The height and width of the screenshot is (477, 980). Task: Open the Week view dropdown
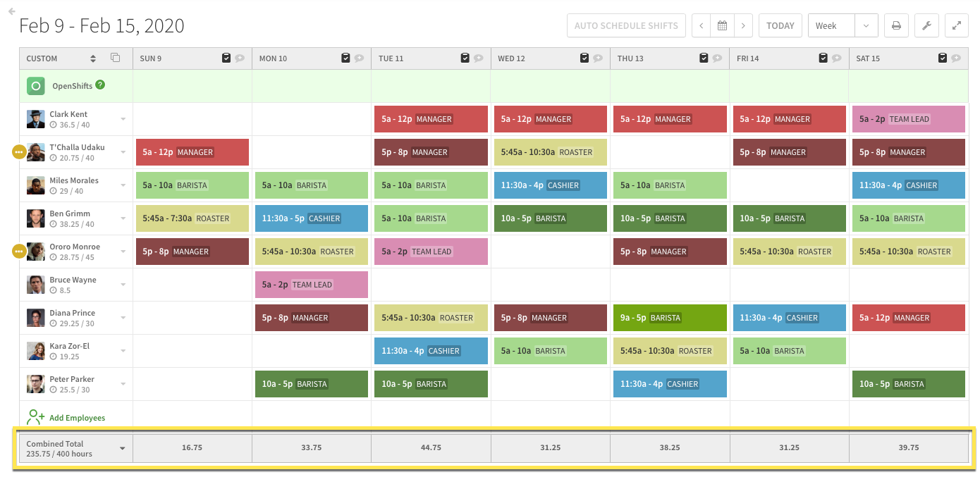point(843,25)
